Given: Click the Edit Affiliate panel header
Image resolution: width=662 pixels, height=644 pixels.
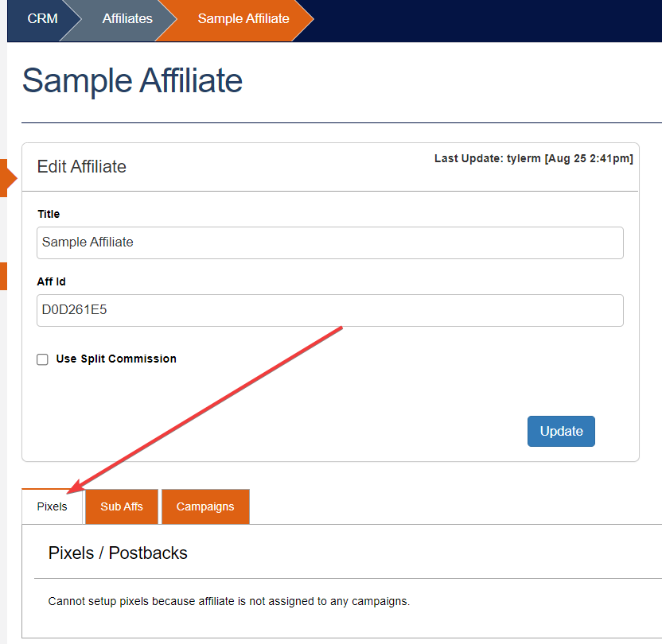Looking at the screenshot, I should coord(82,167).
